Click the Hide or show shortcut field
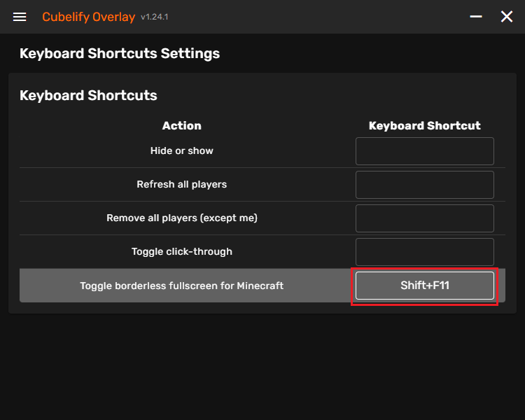The image size is (525, 420). [424, 151]
